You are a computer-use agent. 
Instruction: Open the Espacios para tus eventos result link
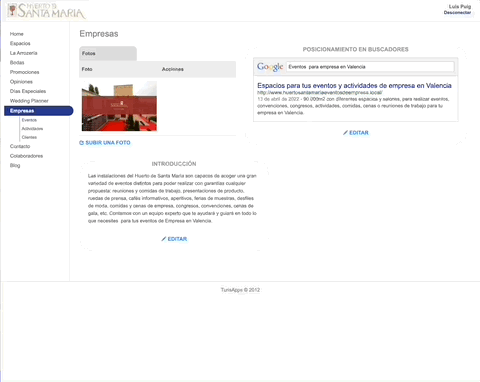pyautogui.click(x=354, y=86)
